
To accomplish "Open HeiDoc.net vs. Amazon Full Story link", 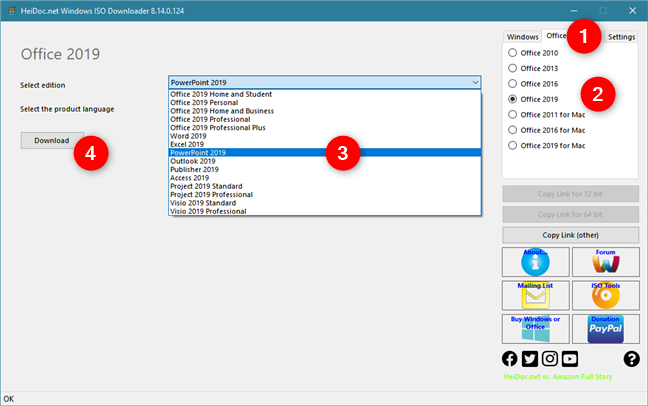I will pos(557,377).
